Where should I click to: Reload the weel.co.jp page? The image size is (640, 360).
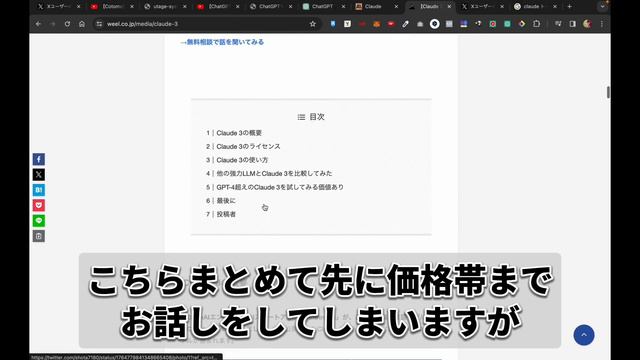67,24
